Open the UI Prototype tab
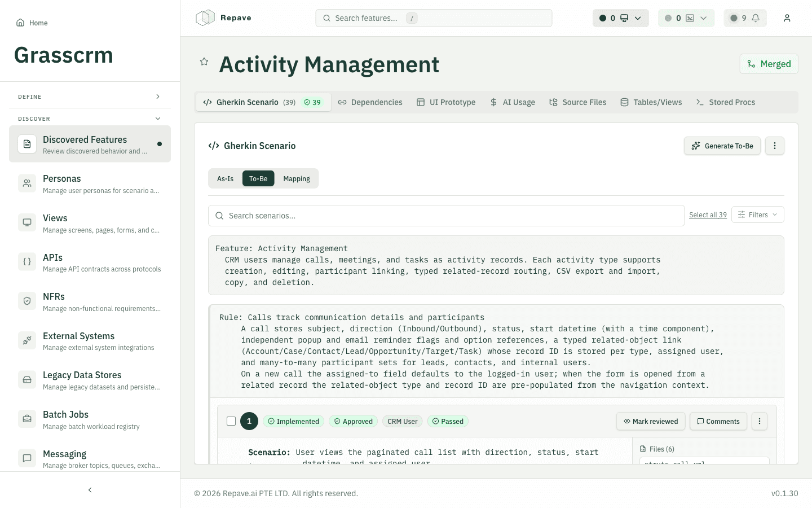The width and height of the screenshot is (812, 508). point(446,102)
